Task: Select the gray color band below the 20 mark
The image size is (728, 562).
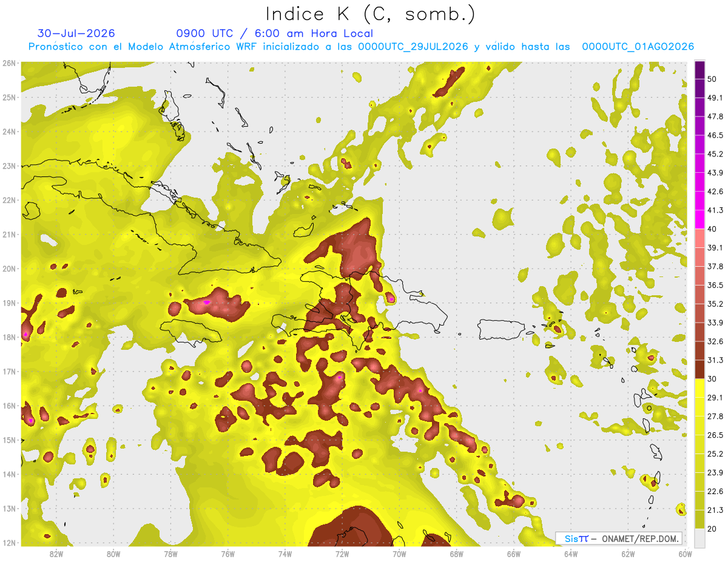Action: click(x=699, y=538)
